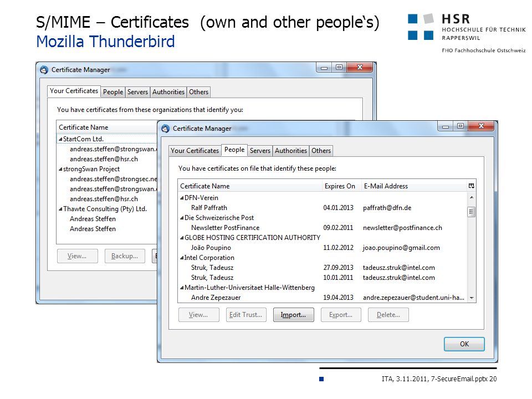Close the front Certificate Manager window

click(x=481, y=126)
